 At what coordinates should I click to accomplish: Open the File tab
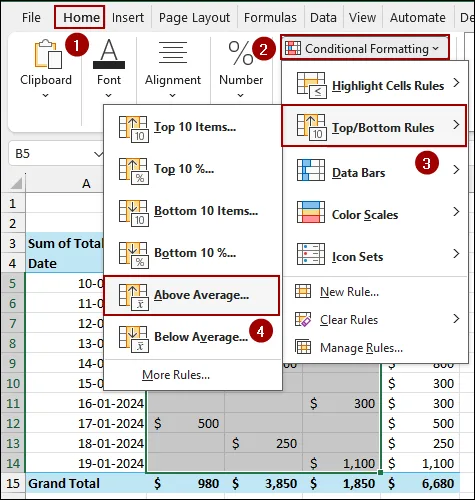coord(31,17)
